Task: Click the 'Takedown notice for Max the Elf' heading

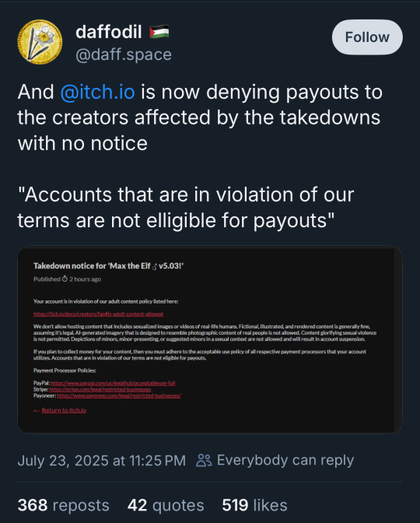Action: [108, 266]
